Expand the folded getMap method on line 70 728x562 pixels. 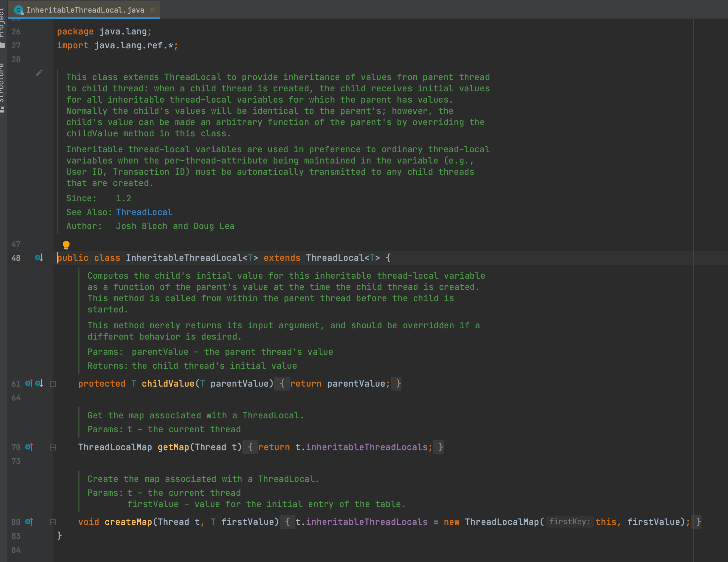click(53, 447)
